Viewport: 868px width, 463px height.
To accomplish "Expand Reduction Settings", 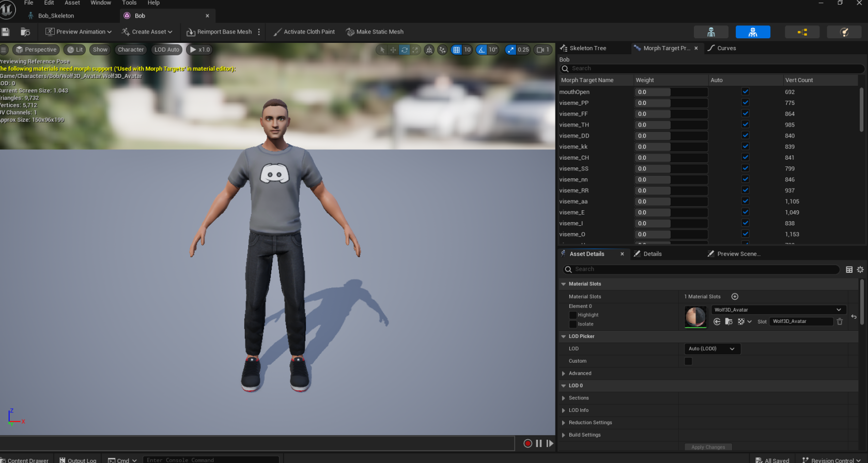I will click(564, 423).
